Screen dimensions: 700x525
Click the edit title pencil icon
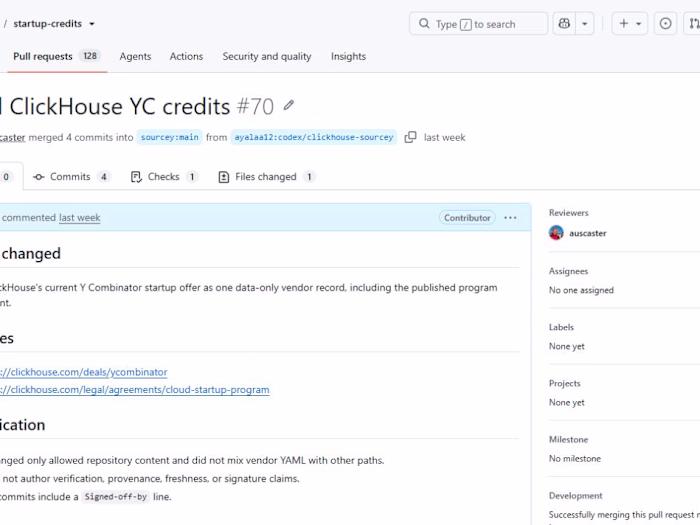click(x=289, y=106)
